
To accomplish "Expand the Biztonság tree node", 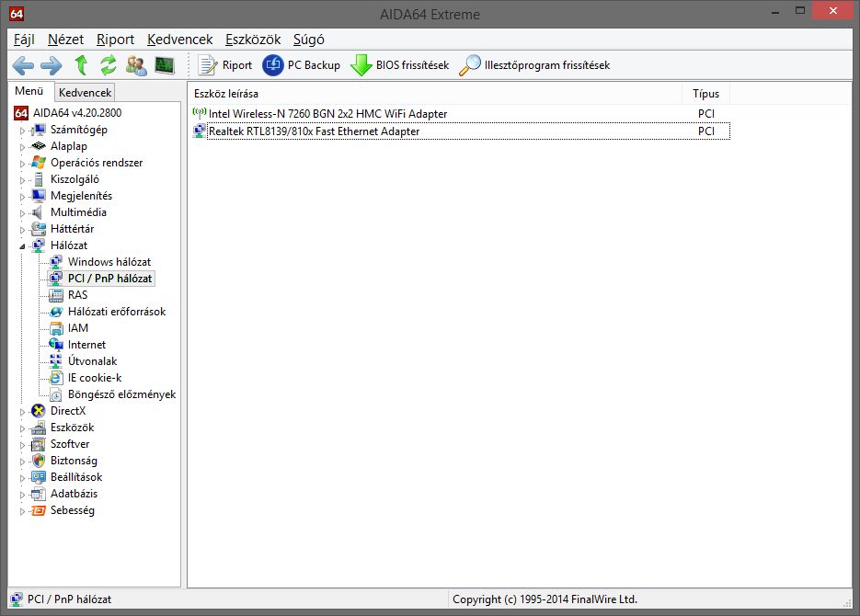I will click(x=22, y=461).
